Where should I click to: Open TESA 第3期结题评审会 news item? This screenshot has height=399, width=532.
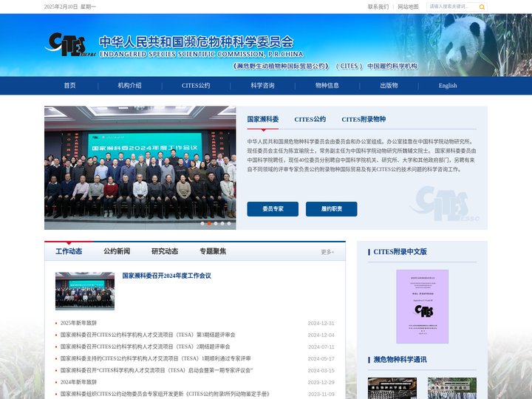(x=148, y=335)
